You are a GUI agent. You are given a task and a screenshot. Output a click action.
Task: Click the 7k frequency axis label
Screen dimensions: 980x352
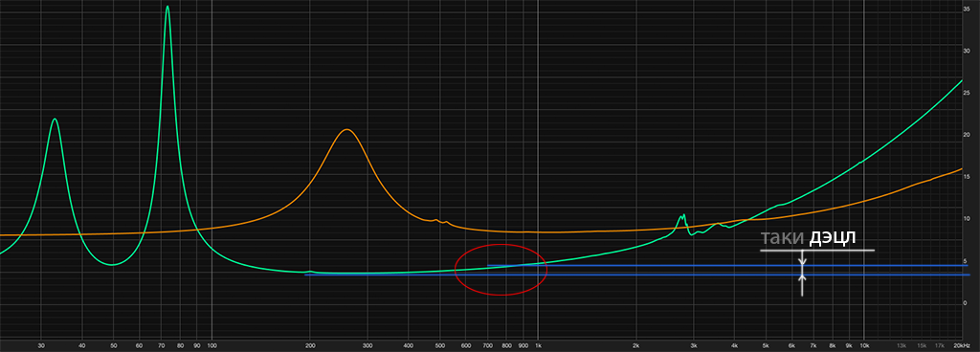tap(813, 345)
